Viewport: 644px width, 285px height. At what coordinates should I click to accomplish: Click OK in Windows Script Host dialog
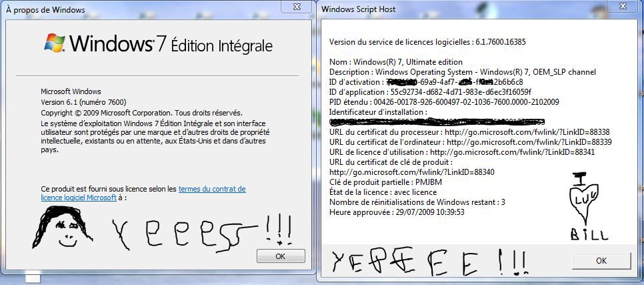click(601, 261)
